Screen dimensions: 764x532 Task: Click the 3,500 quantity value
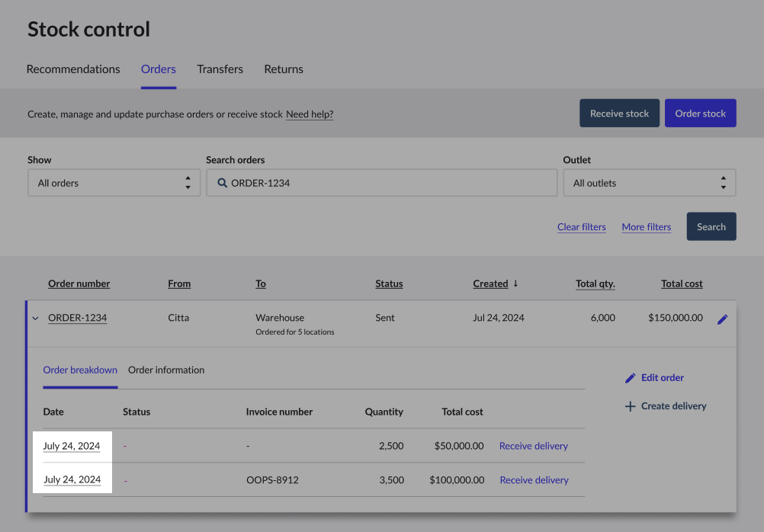[x=392, y=480]
